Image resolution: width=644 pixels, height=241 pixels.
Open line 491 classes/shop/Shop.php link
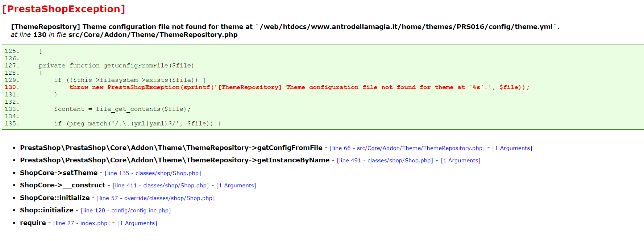(x=385, y=160)
